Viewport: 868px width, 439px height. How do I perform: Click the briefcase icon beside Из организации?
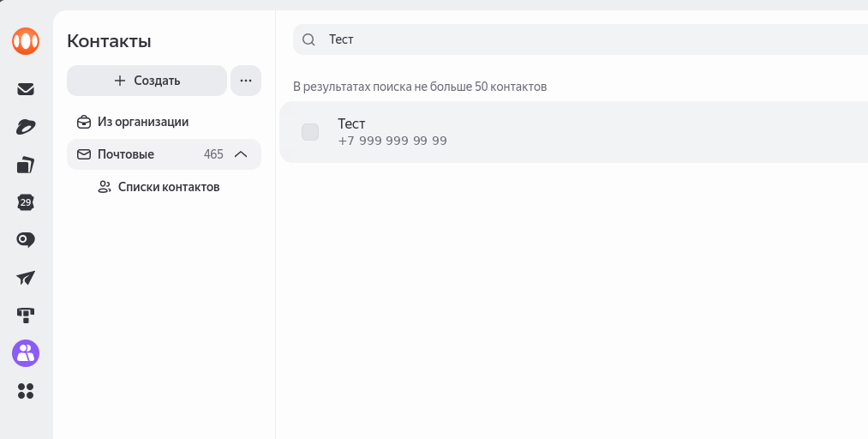point(84,122)
